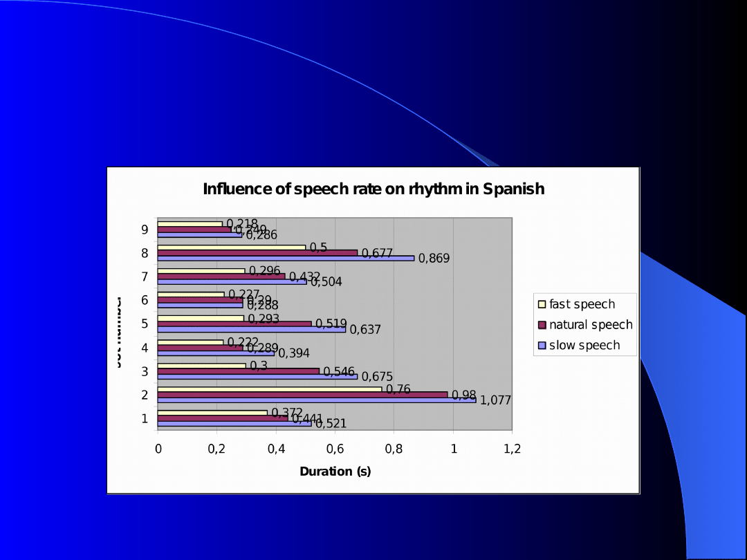
Task: Select the blue slow speech bar in row 2
Action: 316,400
